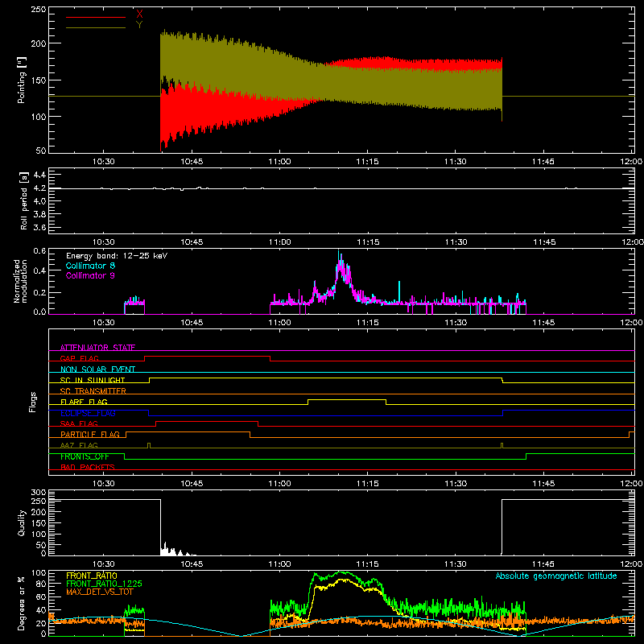Click the 'Absolute geomagnetic latitude' label
Image resolution: width=644 pixels, height=644 pixels.
coord(556,576)
